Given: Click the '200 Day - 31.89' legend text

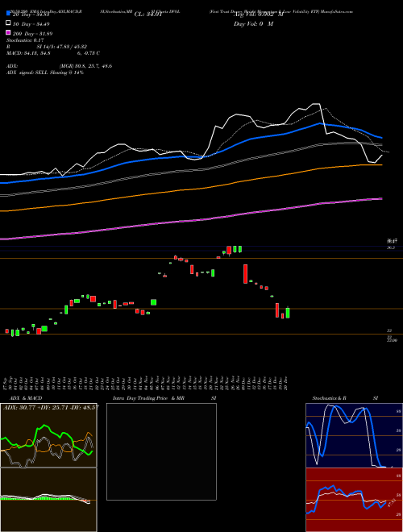Looking at the screenshot, I should [32, 34].
